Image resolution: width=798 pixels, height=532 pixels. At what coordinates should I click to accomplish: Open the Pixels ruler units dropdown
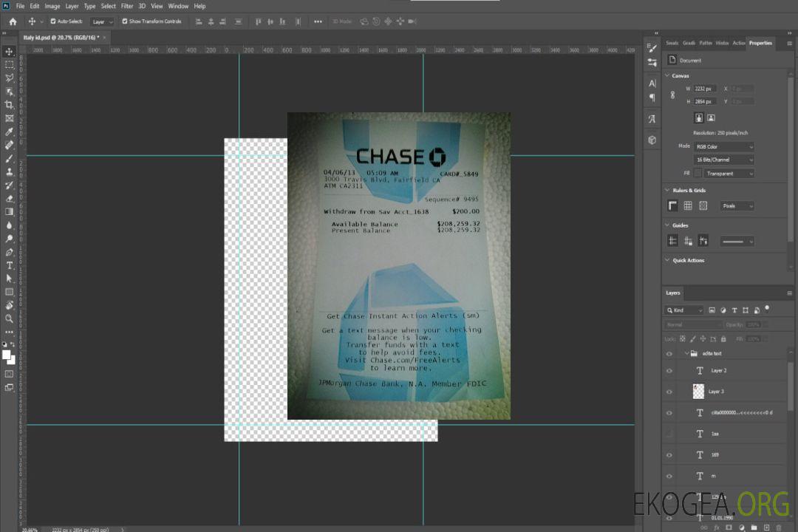coord(737,206)
